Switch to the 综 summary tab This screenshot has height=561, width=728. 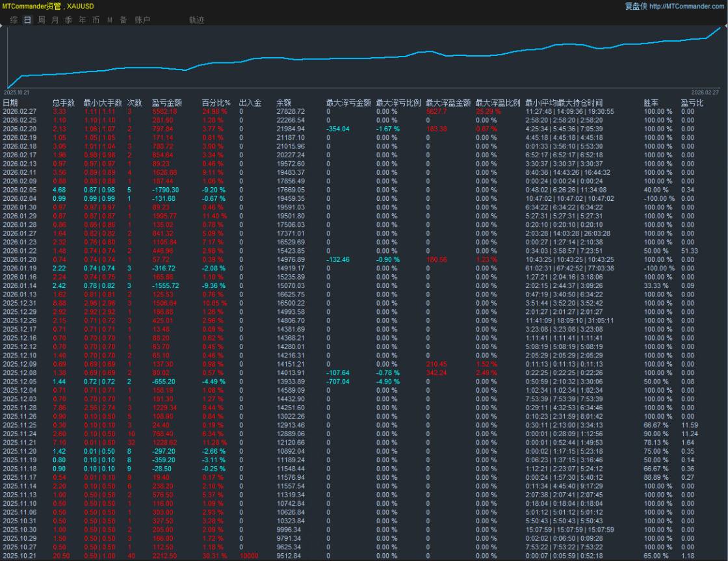14,20
